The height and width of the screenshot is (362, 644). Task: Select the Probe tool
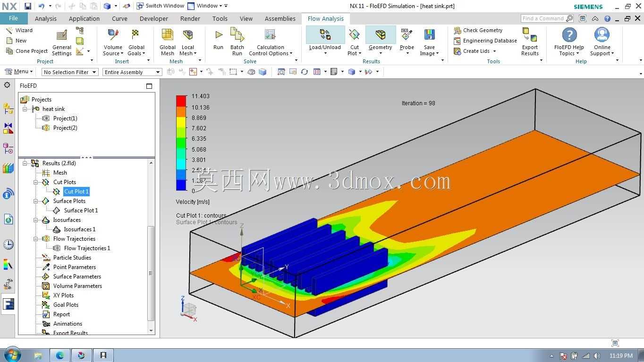click(407, 40)
